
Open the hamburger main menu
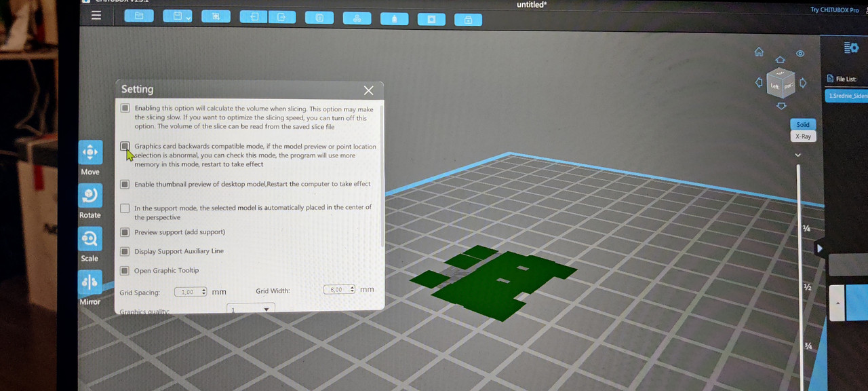pos(96,15)
